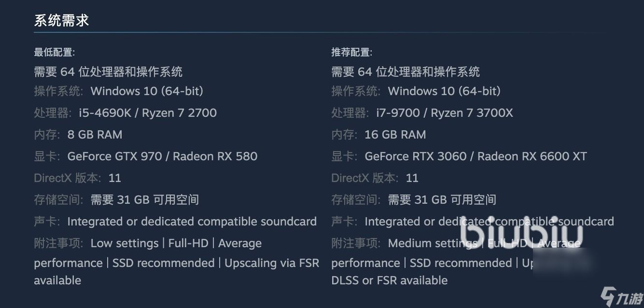
Task: Click minimum DirectX 版本 value 11
Action: (115, 178)
